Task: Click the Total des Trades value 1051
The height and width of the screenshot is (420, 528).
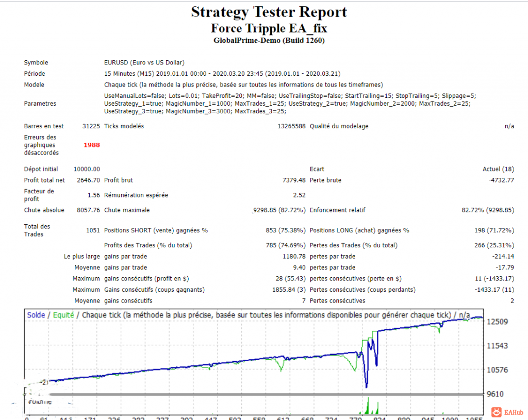Action: click(93, 230)
